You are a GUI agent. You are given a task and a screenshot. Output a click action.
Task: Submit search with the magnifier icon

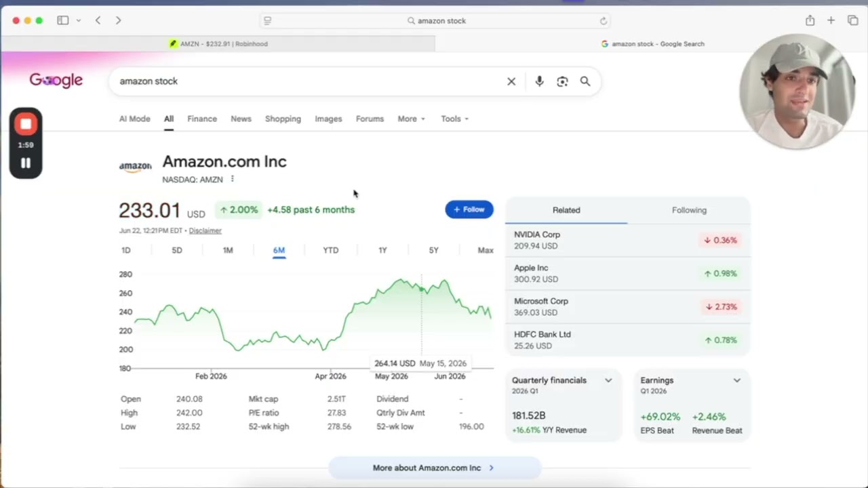(585, 81)
